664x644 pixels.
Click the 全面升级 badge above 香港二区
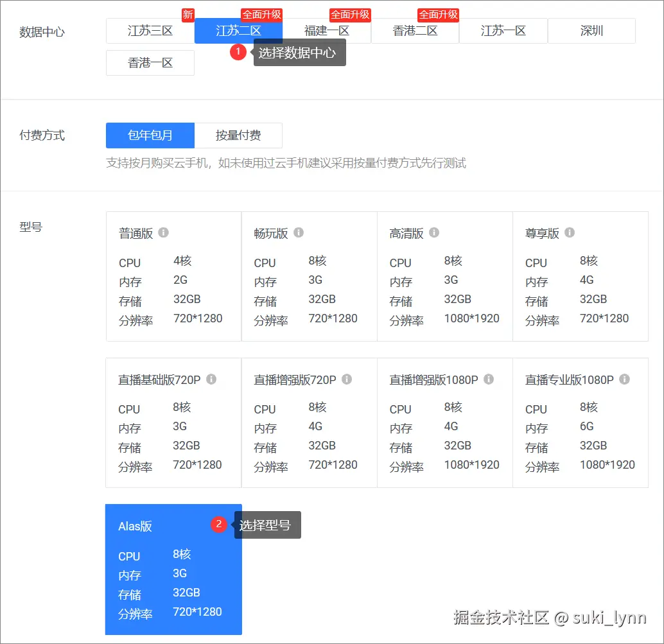437,14
